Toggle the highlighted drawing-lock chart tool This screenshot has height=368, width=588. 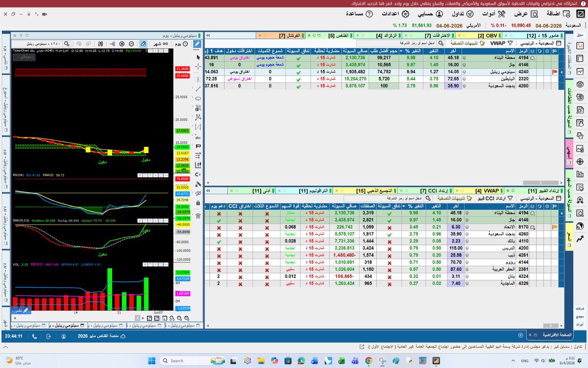143,44
